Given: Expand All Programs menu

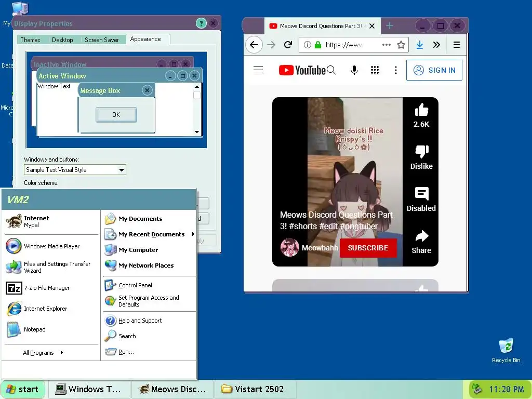Looking at the screenshot, I should coord(43,353).
